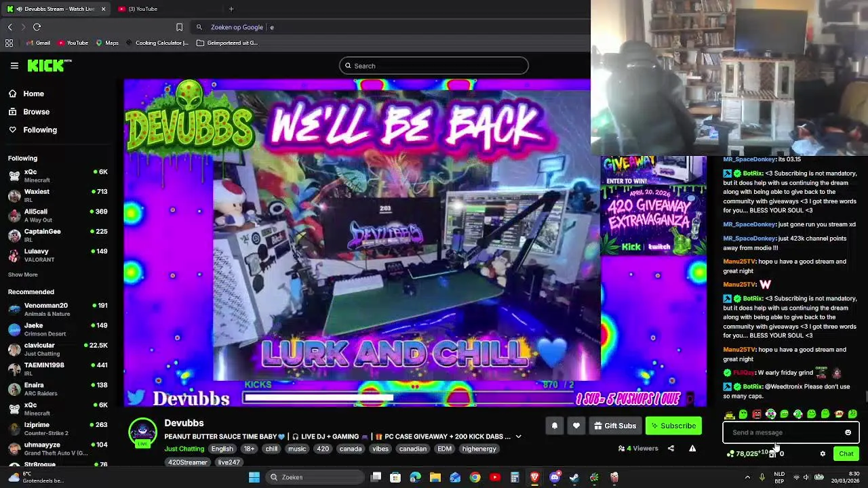
Task: Reload the page
Action: coord(37,27)
